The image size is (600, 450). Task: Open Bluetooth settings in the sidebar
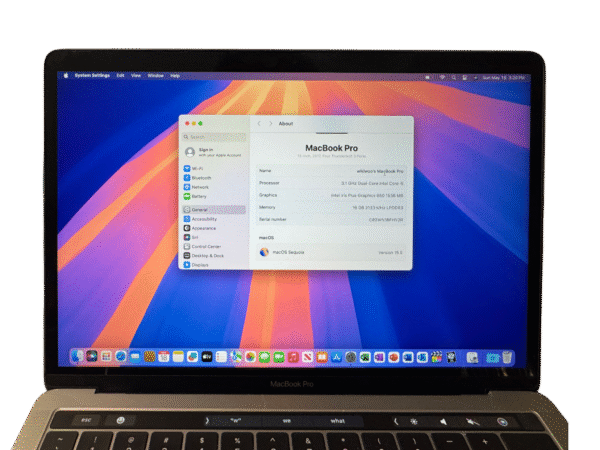[197, 178]
